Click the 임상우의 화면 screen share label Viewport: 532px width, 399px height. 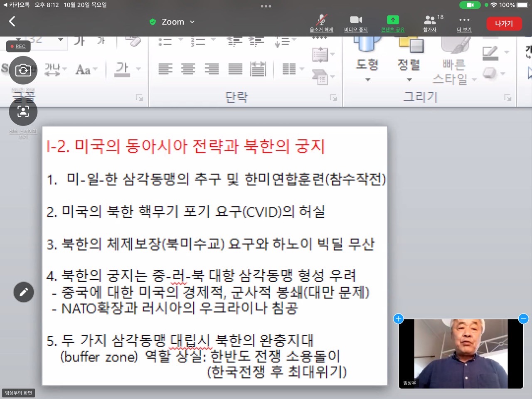click(x=19, y=393)
